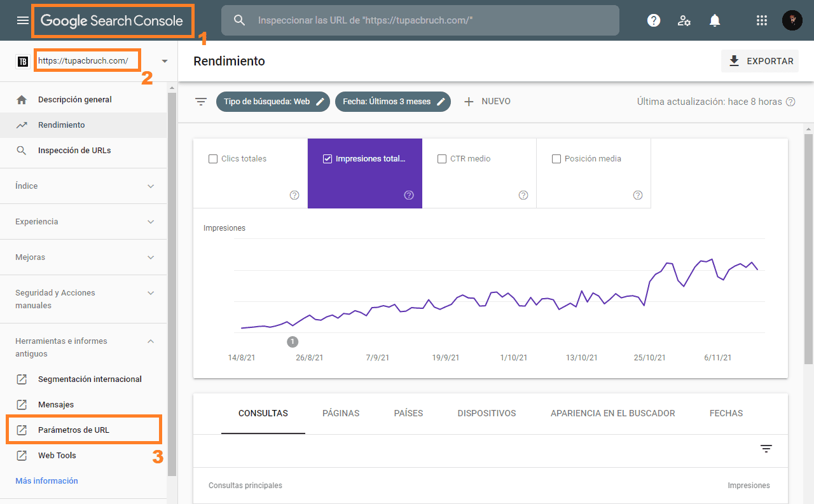This screenshot has width=814, height=504.
Task: Open the notifications bell icon
Action: 715,20
